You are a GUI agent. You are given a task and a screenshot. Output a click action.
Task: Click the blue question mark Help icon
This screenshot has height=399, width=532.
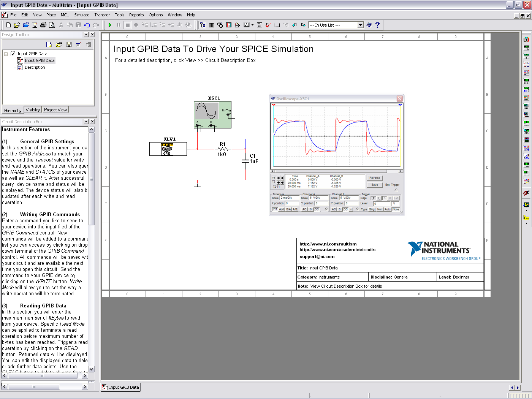[377, 25]
